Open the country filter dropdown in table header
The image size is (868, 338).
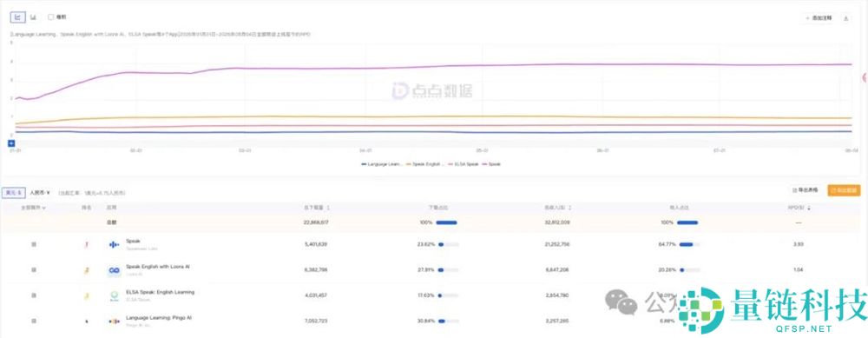[33, 208]
